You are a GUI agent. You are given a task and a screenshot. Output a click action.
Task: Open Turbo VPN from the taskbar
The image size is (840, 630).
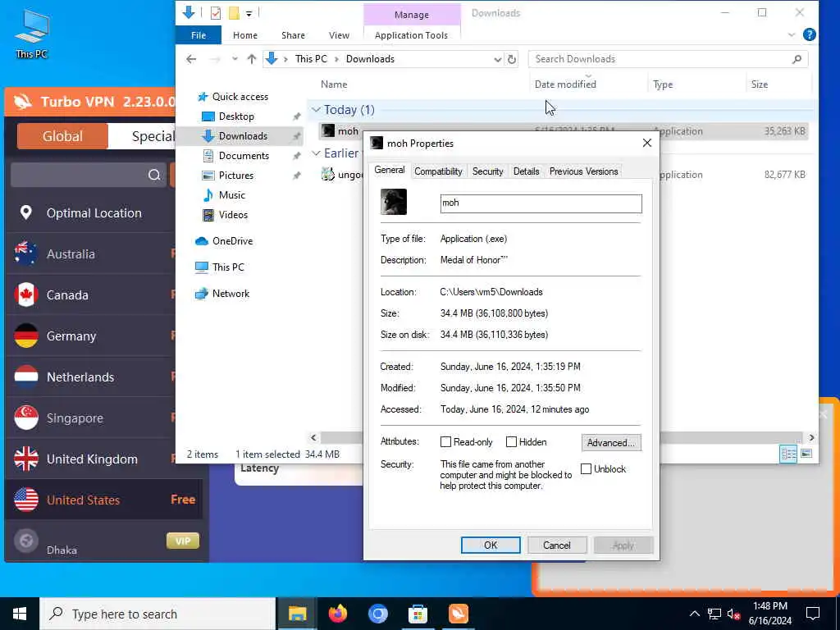(459, 614)
